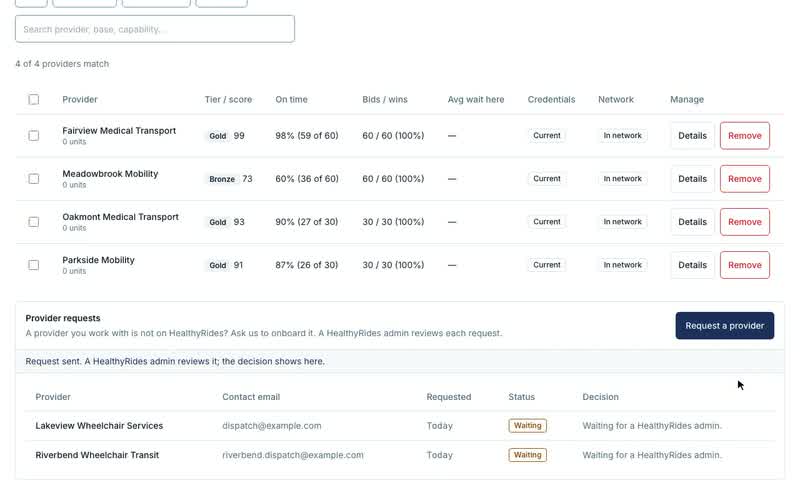This screenshot has width=800, height=500.
Task: Click the Provider requests section heading
Action: [x=63, y=318]
